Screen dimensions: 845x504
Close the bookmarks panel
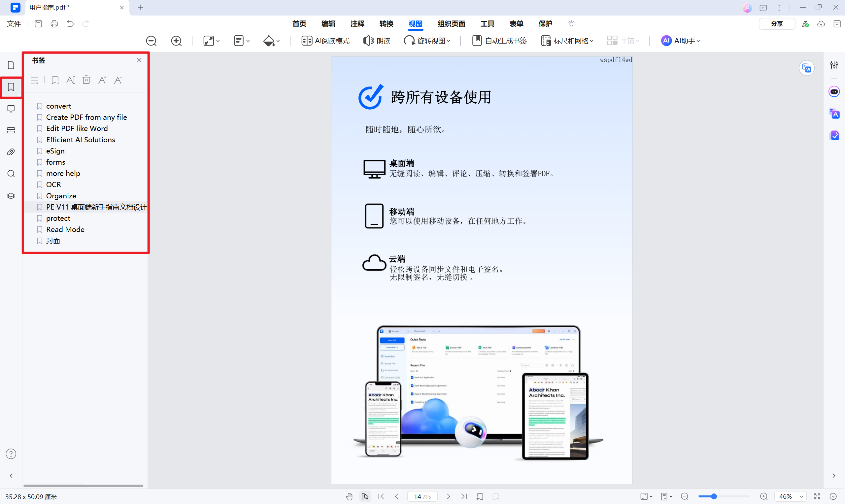tap(139, 60)
